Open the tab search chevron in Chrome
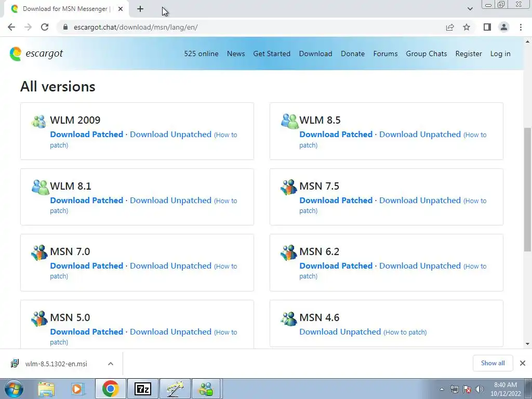The image size is (532, 399). (x=470, y=9)
